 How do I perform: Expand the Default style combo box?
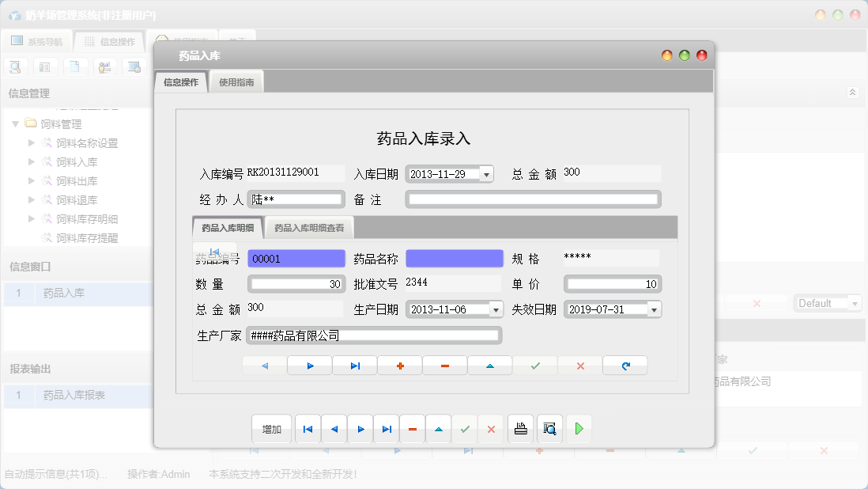point(855,302)
